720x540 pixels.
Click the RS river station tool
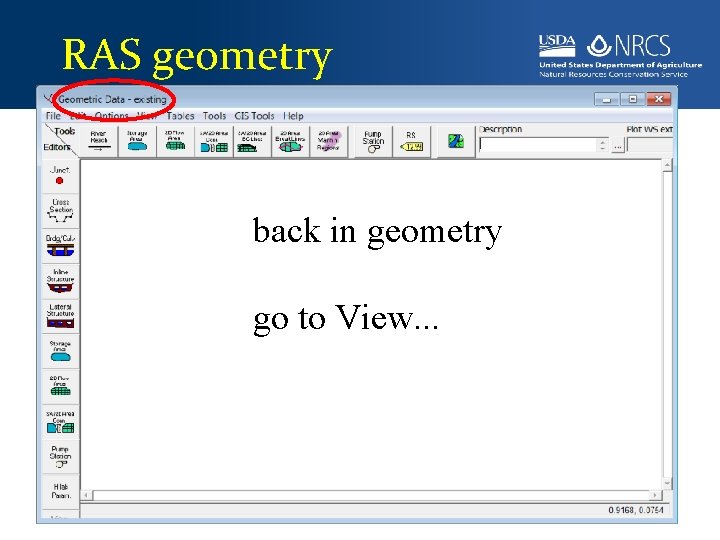coord(411,141)
